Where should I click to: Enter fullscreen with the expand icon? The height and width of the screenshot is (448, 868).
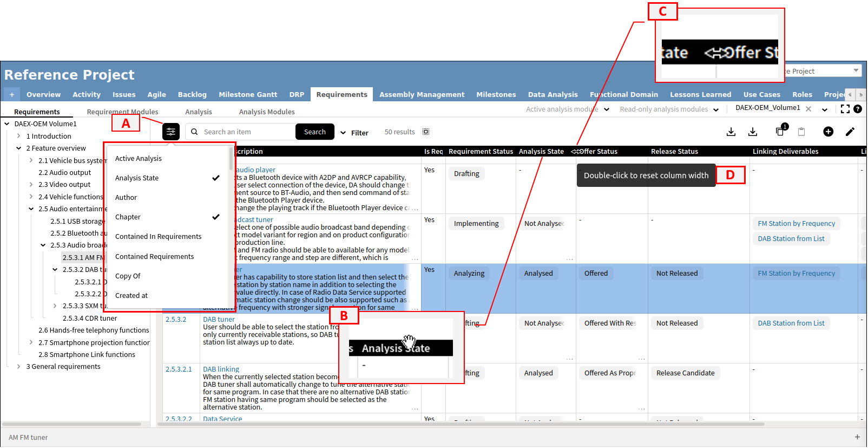[845, 109]
